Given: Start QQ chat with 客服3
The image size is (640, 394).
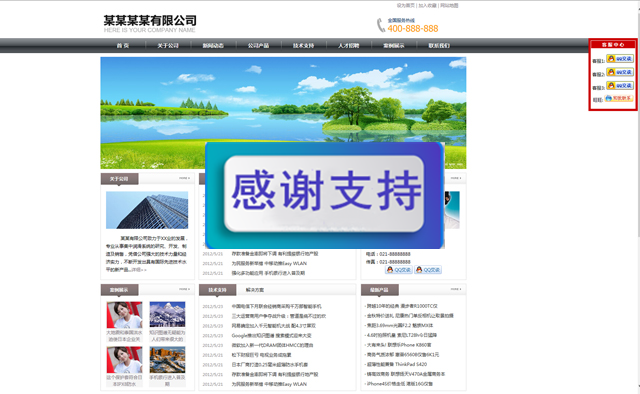Looking at the screenshot, I should (620, 86).
